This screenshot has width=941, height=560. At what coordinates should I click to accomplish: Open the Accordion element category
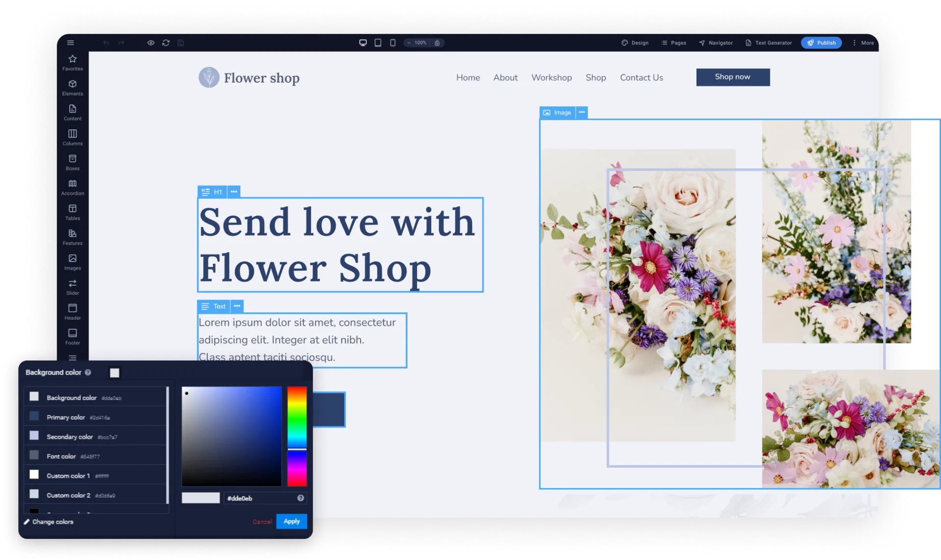[73, 187]
